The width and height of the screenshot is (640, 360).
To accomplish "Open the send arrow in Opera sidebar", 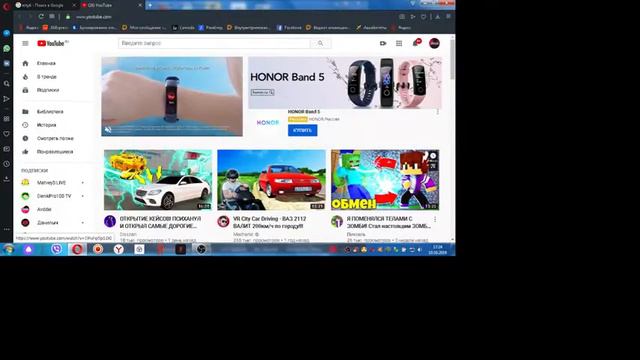I will 7,99.
